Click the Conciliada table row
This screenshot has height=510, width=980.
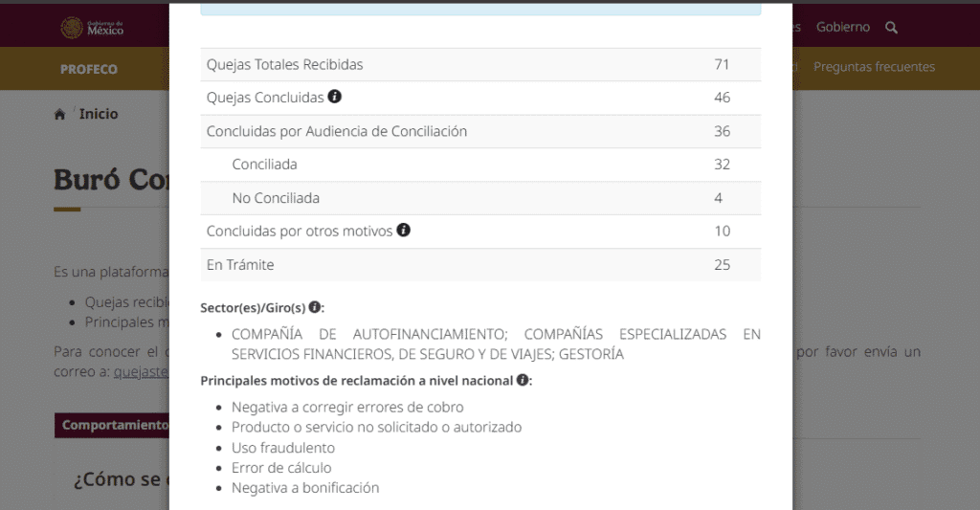coord(480,165)
